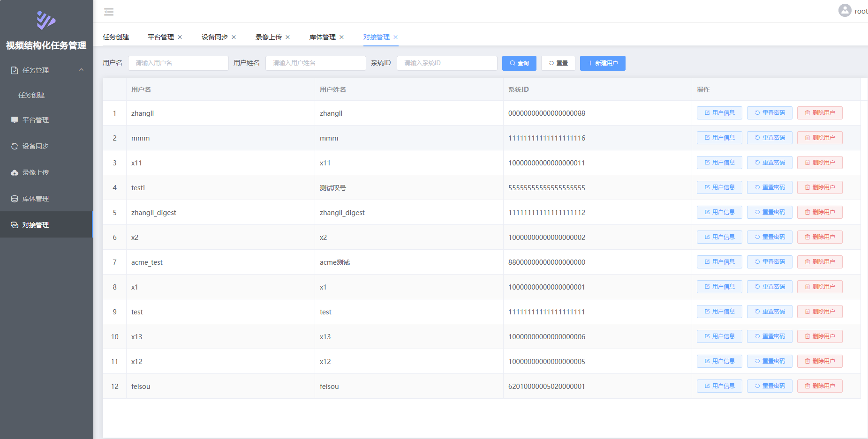The width and height of the screenshot is (868, 439).
Task: Select the 测试叹号 user name cell
Action: click(333, 188)
